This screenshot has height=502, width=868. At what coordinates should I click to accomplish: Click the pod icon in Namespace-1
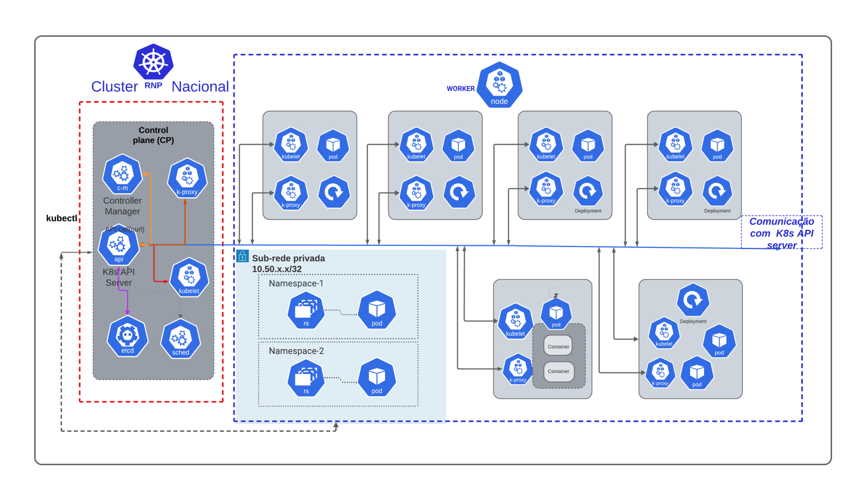point(377,310)
